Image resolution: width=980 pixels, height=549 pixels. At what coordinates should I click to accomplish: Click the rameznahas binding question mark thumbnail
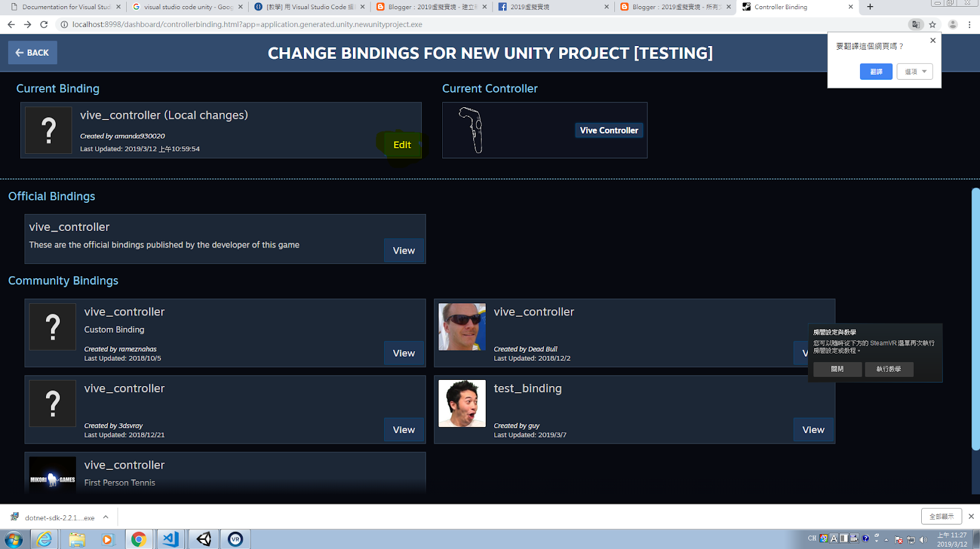tap(53, 327)
